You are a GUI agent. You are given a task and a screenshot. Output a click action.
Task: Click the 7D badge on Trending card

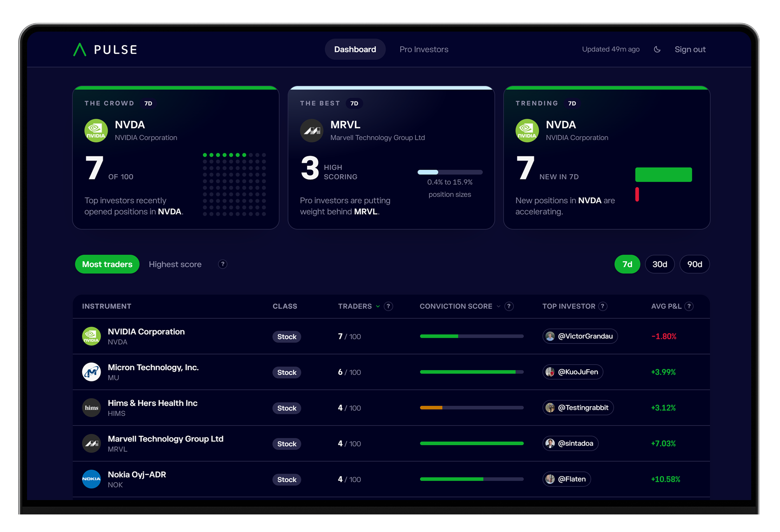click(572, 103)
